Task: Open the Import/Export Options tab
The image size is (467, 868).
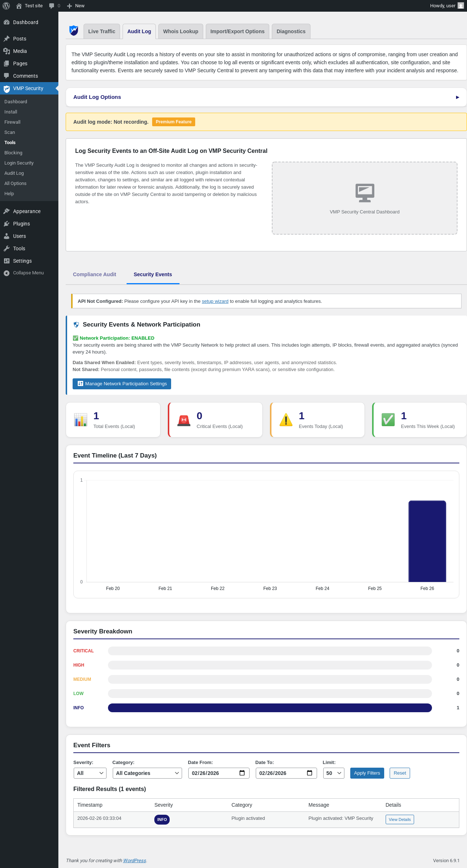Action: 238,31
